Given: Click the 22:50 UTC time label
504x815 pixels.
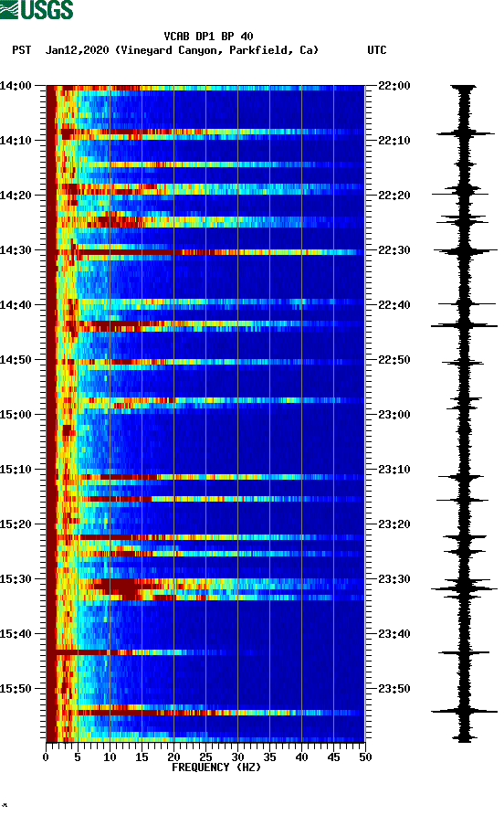Looking at the screenshot, I should (394, 360).
